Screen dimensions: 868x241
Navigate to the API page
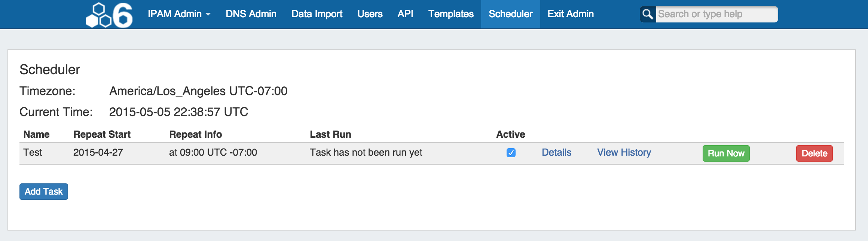[405, 14]
